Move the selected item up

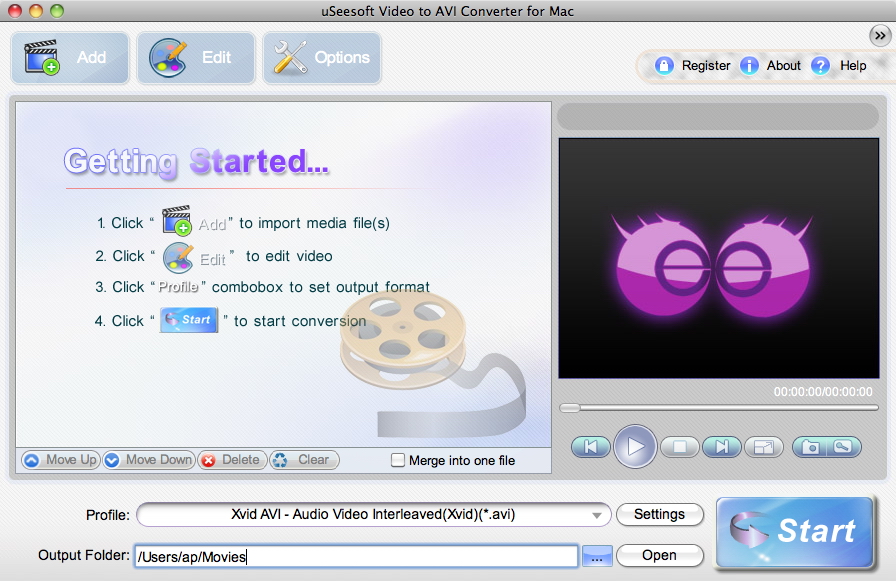61,460
